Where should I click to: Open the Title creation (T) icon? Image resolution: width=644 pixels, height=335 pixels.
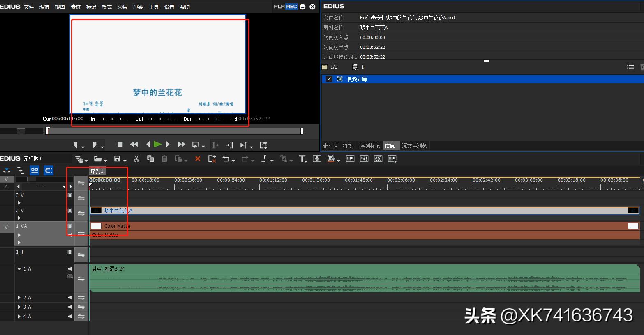pos(302,159)
